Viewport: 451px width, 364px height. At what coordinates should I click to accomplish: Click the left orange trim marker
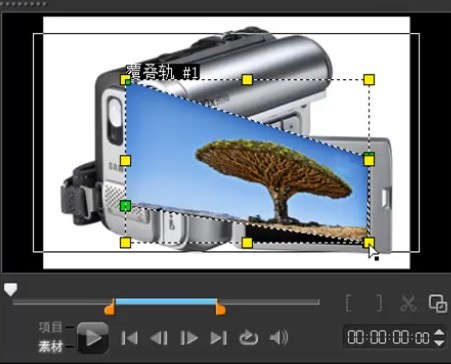point(110,307)
